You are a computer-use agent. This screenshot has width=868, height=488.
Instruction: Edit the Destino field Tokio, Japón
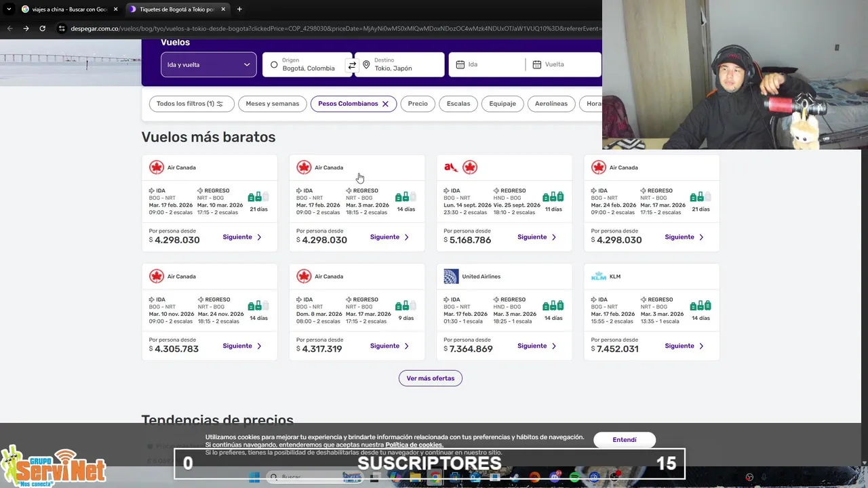[399, 64]
